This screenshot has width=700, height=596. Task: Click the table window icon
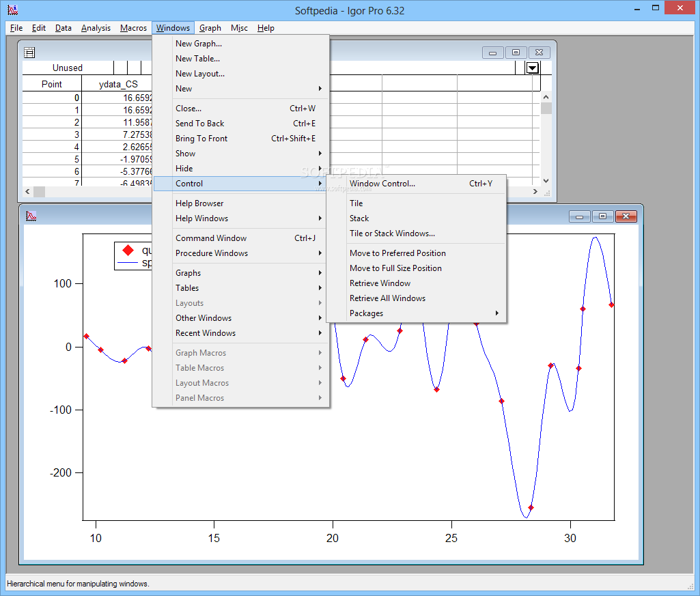(29, 53)
